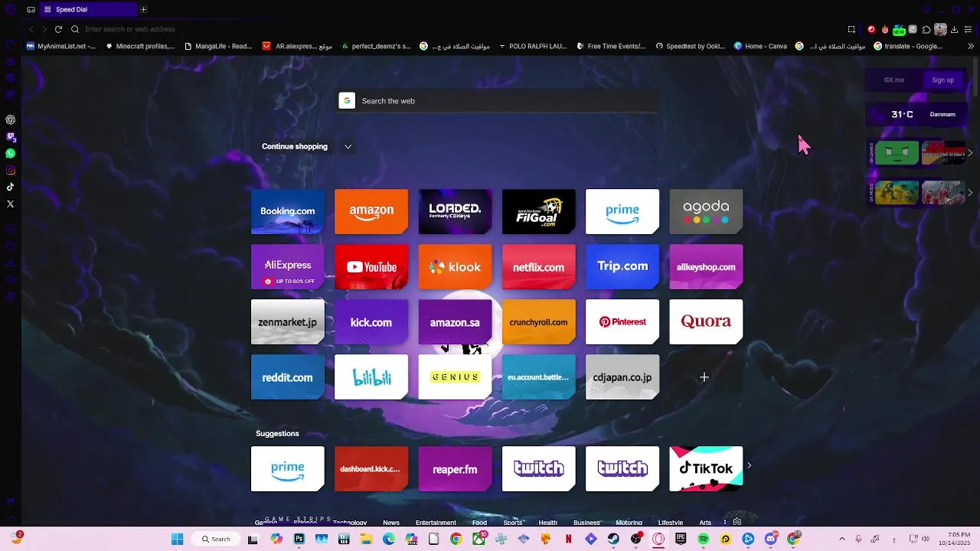Select the Health news category
Viewport: 980px width, 551px height.
[547, 523]
